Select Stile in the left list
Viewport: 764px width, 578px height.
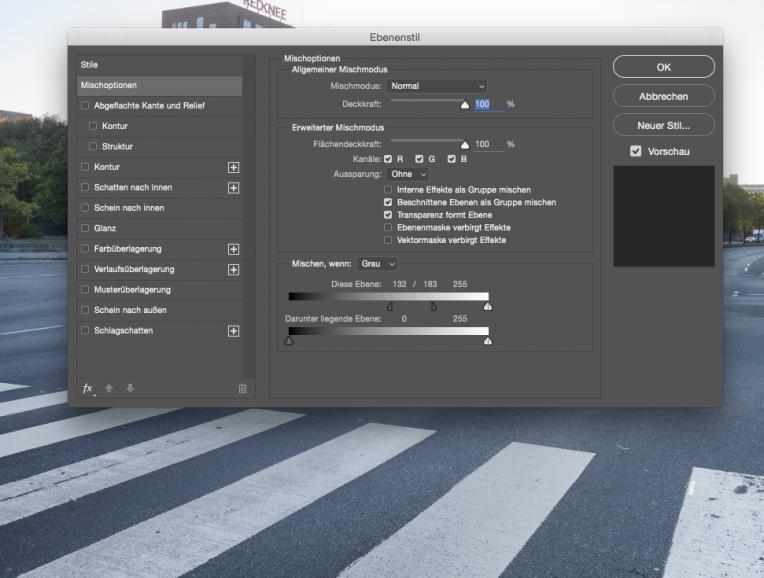point(159,65)
